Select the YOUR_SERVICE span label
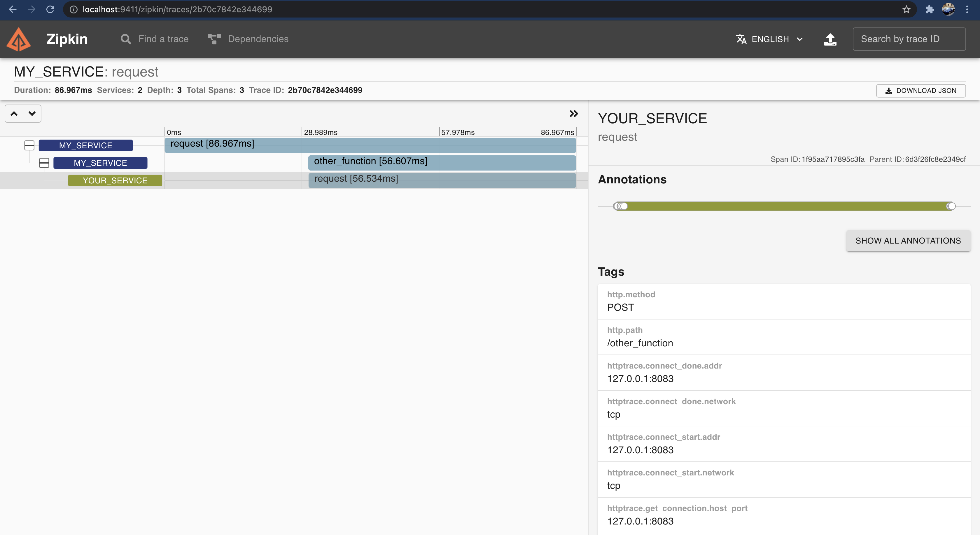980x535 pixels. (115, 180)
